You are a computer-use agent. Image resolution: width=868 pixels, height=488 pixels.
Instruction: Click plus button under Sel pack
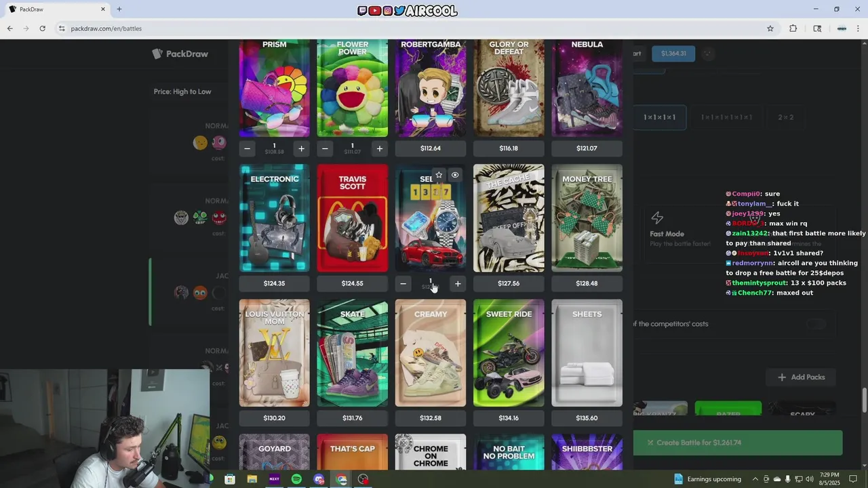click(458, 284)
